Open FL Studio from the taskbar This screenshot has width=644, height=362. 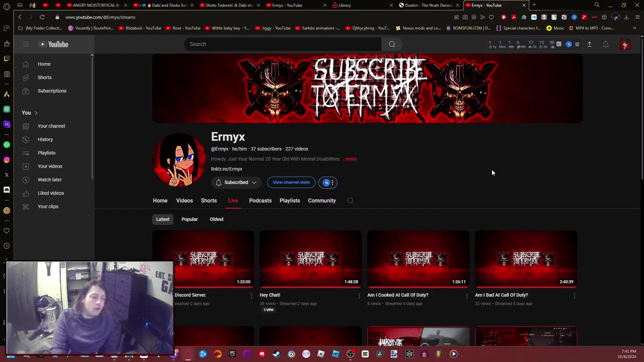click(x=439, y=354)
